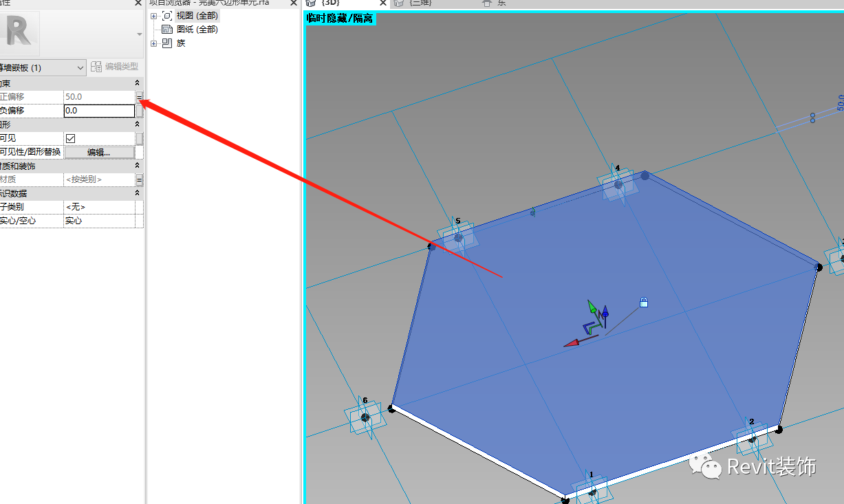Select adaptive point 4 on the hexagon
The width and height of the screenshot is (844, 504).
[618, 184]
